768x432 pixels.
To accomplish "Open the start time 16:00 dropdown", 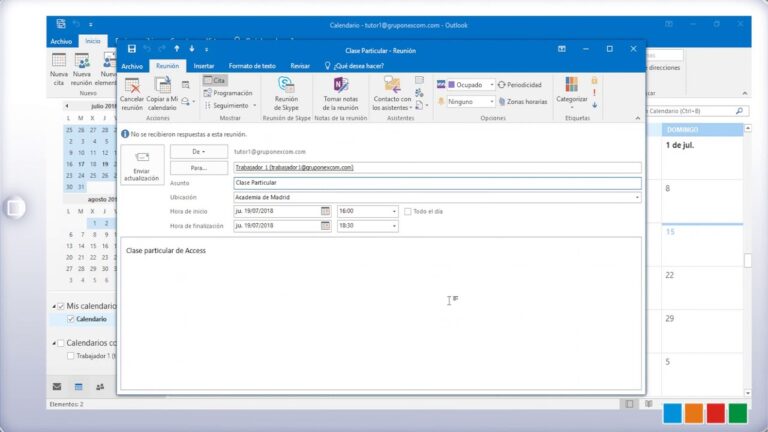I will point(394,212).
